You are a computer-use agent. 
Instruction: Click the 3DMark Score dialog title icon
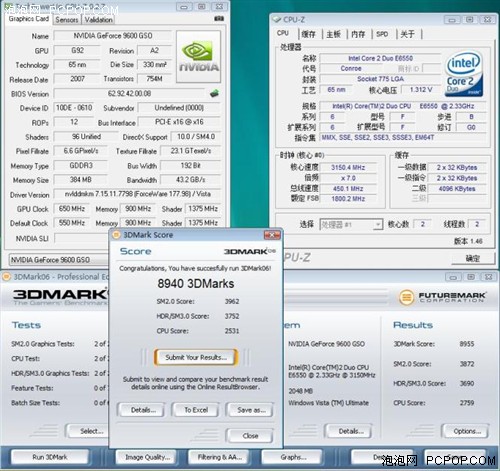pos(116,235)
